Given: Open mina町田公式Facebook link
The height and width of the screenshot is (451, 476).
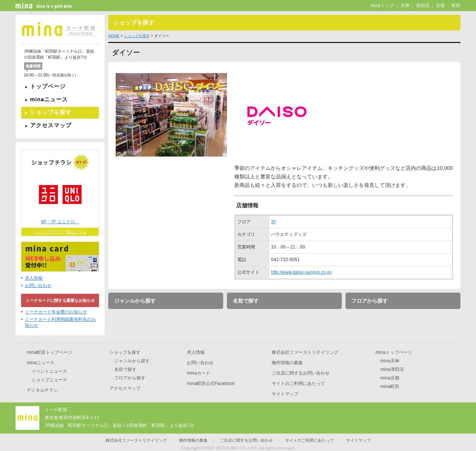Looking at the screenshot, I should [x=211, y=383].
